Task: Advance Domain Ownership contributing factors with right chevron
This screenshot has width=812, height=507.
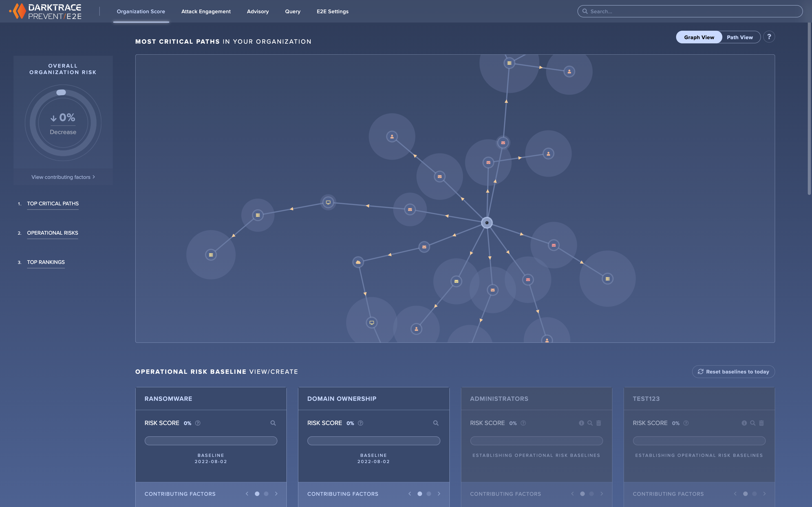Action: pyautogui.click(x=439, y=493)
